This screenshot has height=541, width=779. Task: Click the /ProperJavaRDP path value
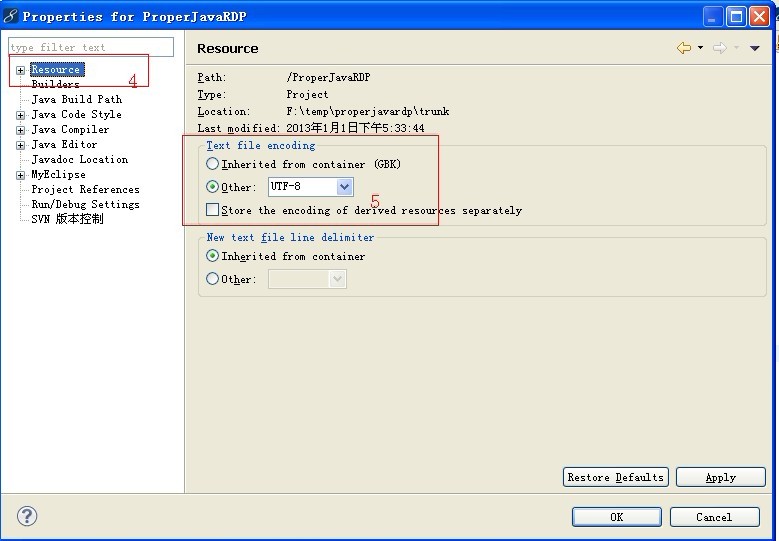click(328, 77)
